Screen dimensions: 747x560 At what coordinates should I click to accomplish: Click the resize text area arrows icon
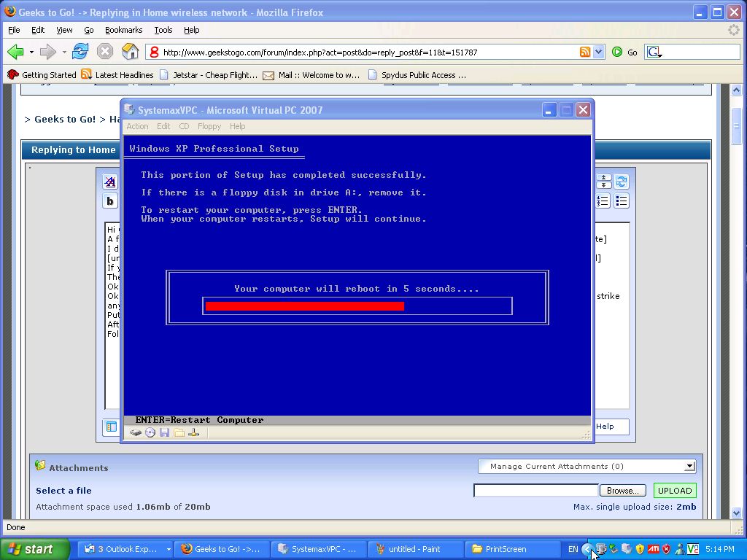[603, 182]
